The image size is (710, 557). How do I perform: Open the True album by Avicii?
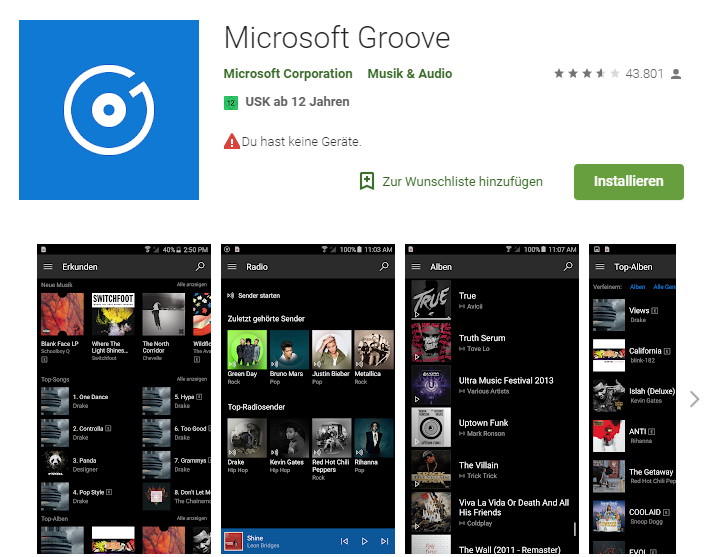[x=492, y=300]
